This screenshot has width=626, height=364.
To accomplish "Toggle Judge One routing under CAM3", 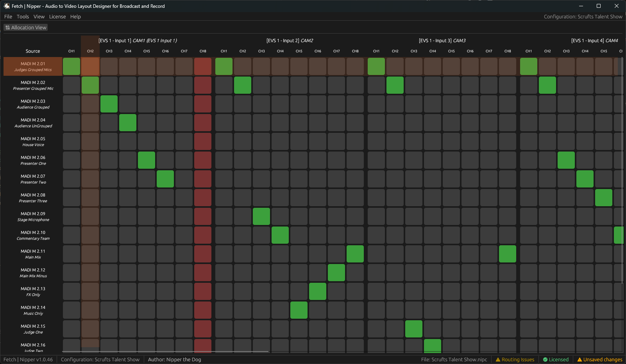I will (414, 328).
